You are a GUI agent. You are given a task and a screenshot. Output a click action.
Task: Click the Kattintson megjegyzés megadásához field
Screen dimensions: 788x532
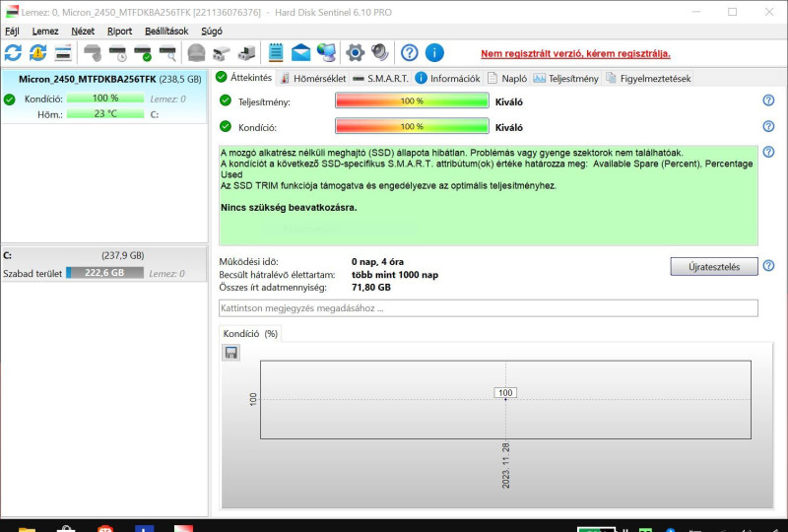click(x=488, y=308)
